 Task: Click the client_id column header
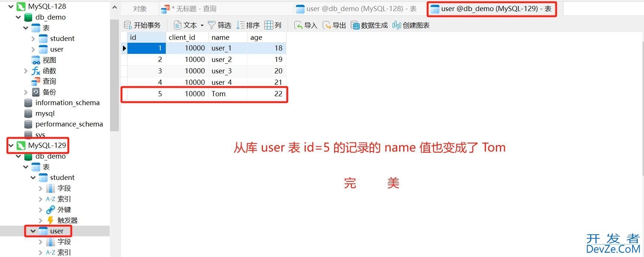point(187,37)
